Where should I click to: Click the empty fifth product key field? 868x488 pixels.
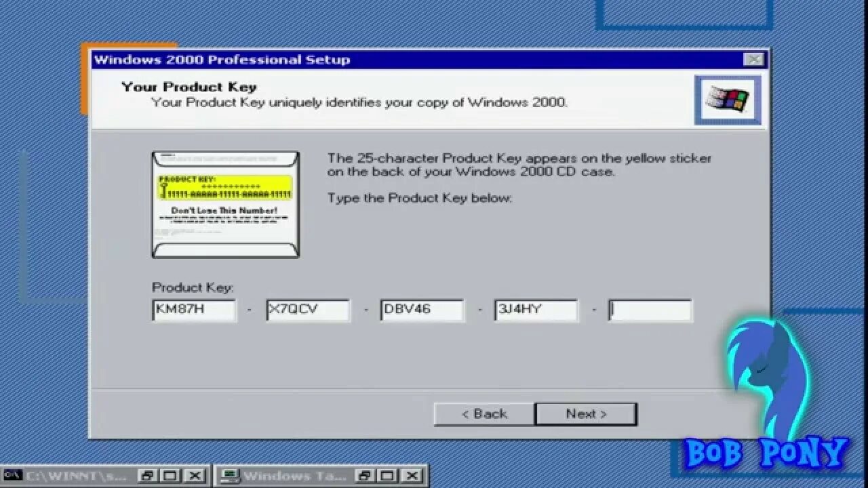[650, 310]
